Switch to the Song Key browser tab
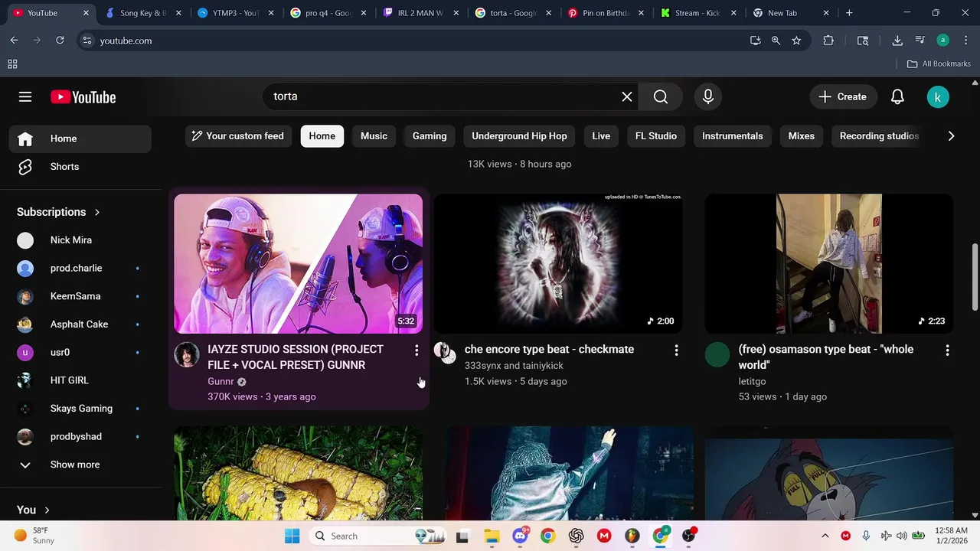Viewport: 980px width, 551px height. point(142,13)
